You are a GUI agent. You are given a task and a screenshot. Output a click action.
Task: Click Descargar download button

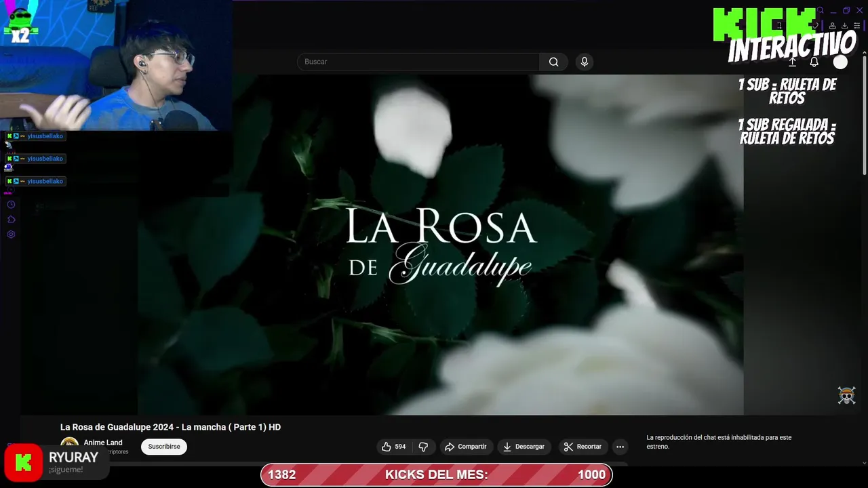(524, 447)
